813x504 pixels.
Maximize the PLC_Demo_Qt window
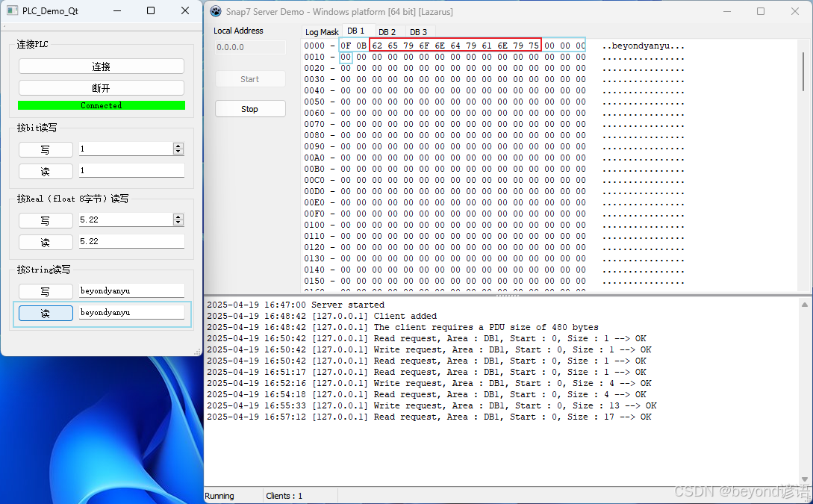click(151, 10)
